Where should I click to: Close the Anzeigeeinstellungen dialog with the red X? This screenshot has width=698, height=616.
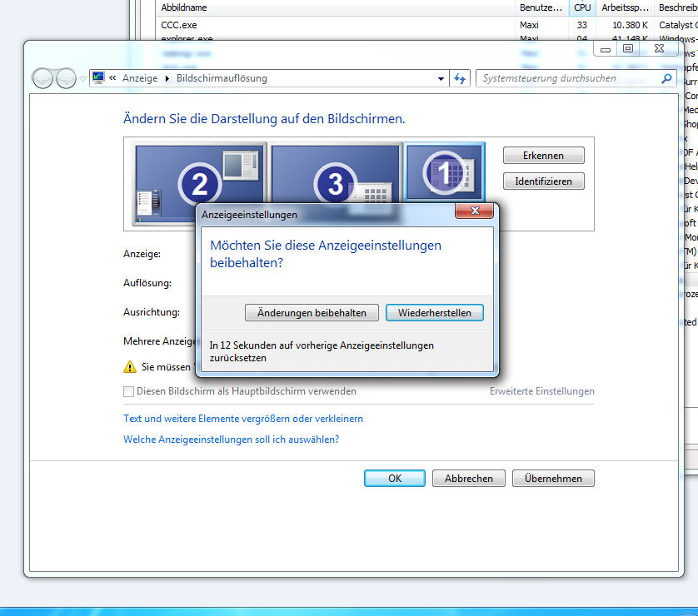[x=475, y=211]
